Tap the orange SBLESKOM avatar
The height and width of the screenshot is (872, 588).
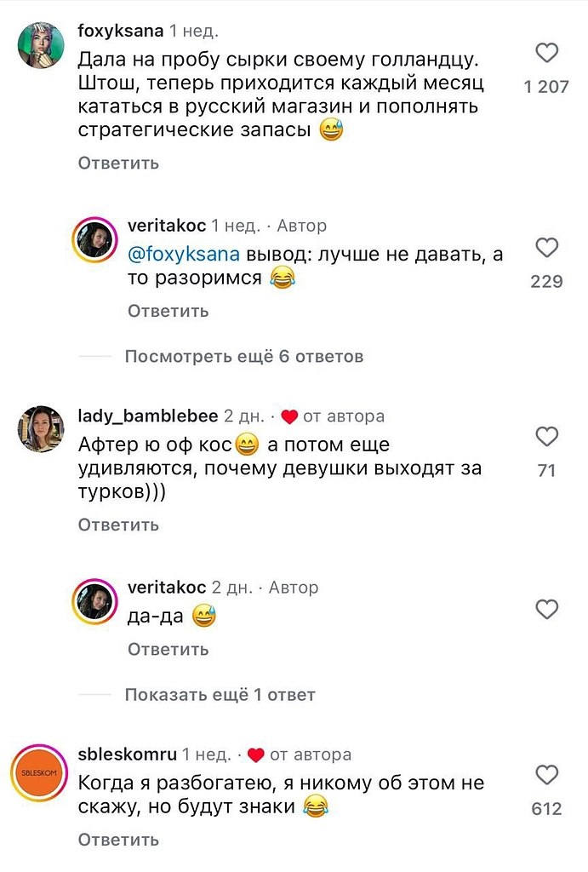coord(39,772)
